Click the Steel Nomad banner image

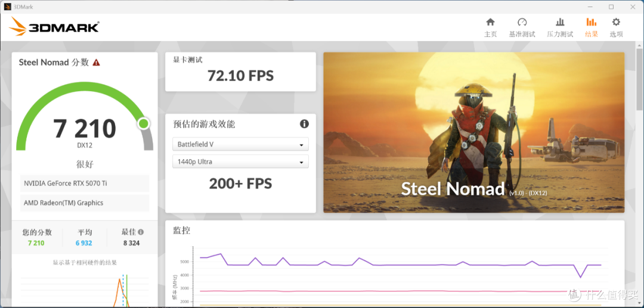473,132
